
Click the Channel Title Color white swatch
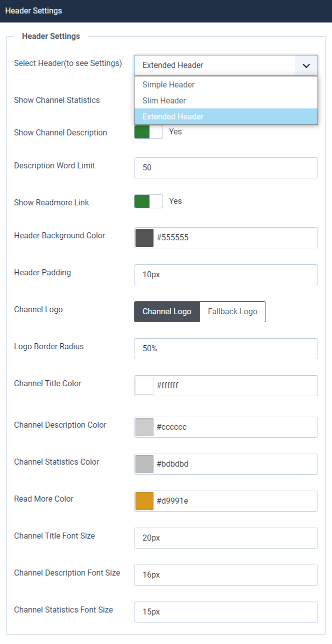[144, 386]
